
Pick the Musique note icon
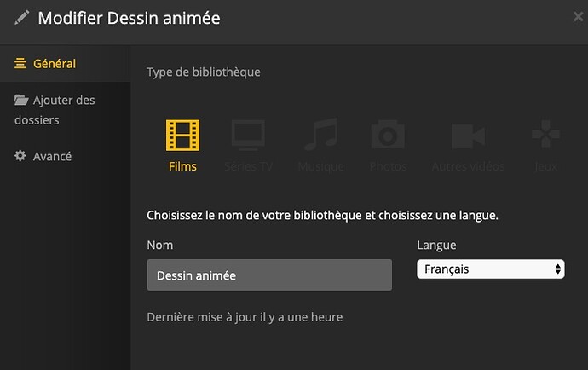320,136
